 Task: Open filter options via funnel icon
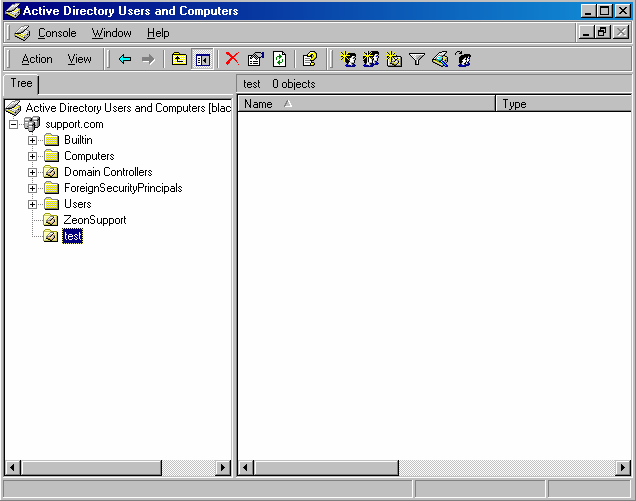click(x=417, y=59)
